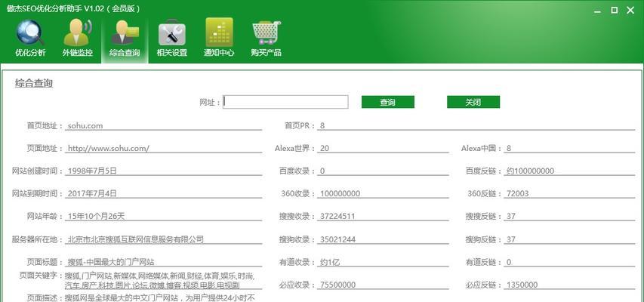The height and width of the screenshot is (302, 644).
Task: Click the 百度收录 value 0
Action: 322,171
